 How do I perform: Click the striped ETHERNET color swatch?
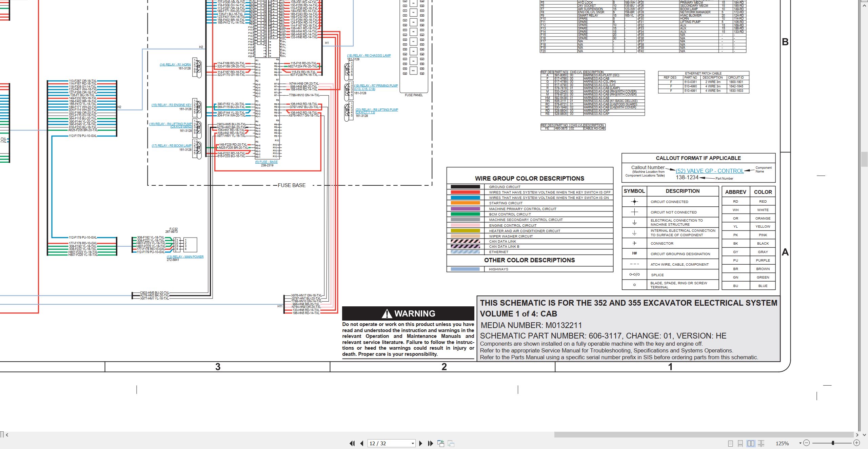pyautogui.click(x=465, y=252)
